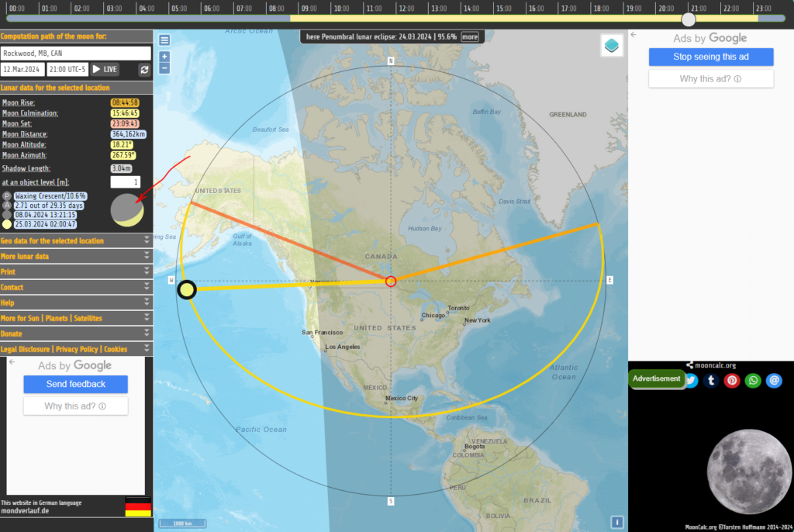The image size is (794, 532).
Task: Click the German flag icon
Action: pyautogui.click(x=138, y=506)
